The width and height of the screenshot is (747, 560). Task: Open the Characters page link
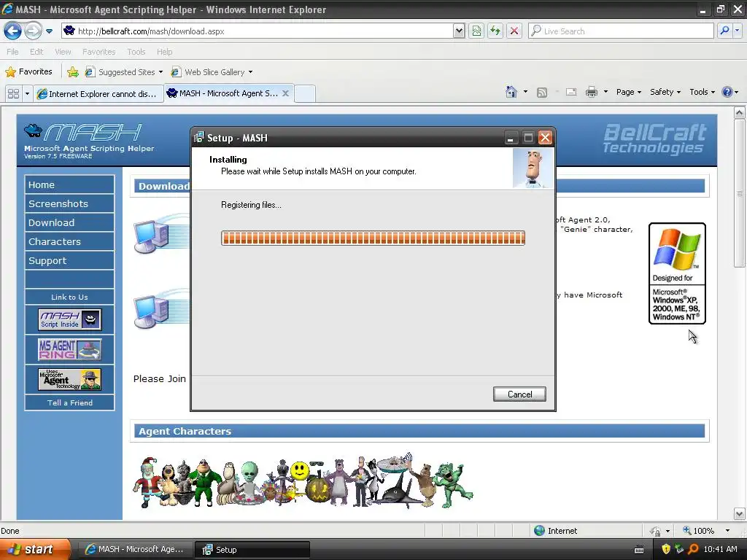tap(69, 242)
